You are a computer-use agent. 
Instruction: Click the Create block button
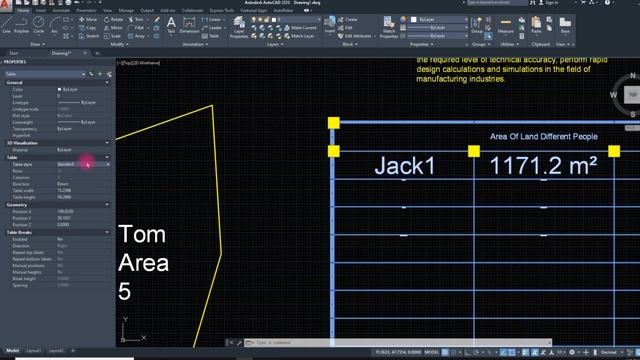coord(347,20)
